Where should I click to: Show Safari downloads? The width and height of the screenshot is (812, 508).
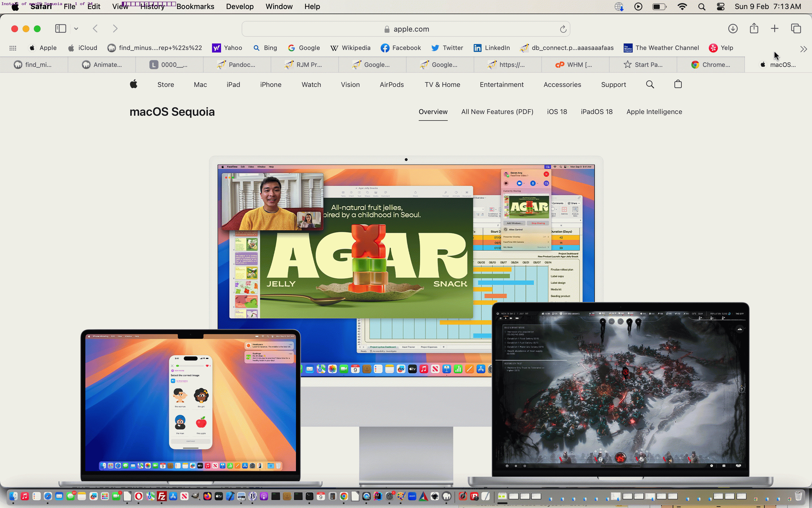click(x=733, y=29)
